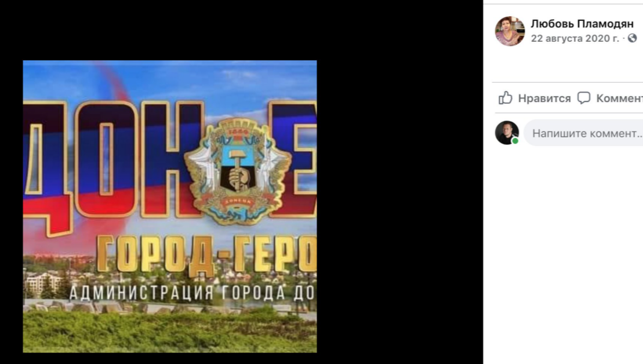Viewport: 643px width, 364px height.
Task: Open the Любовь Пламодян profile name link
Action: pos(582,24)
